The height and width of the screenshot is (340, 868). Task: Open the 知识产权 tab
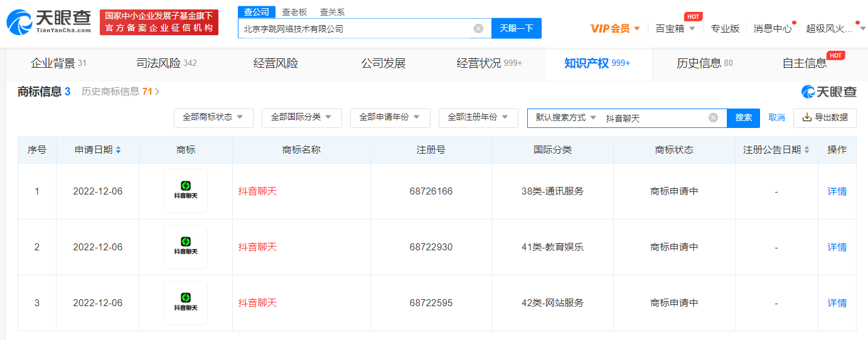597,63
